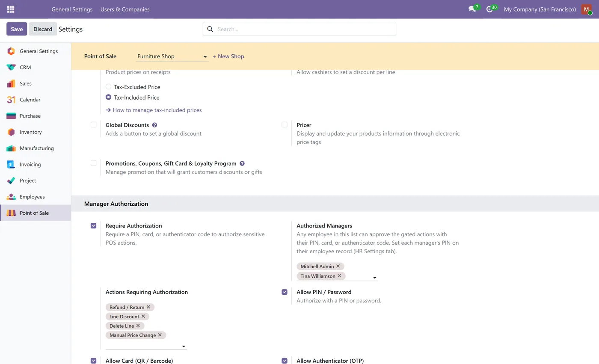
Task: Click the Manufacturing app icon in sidebar
Action: tap(11, 148)
